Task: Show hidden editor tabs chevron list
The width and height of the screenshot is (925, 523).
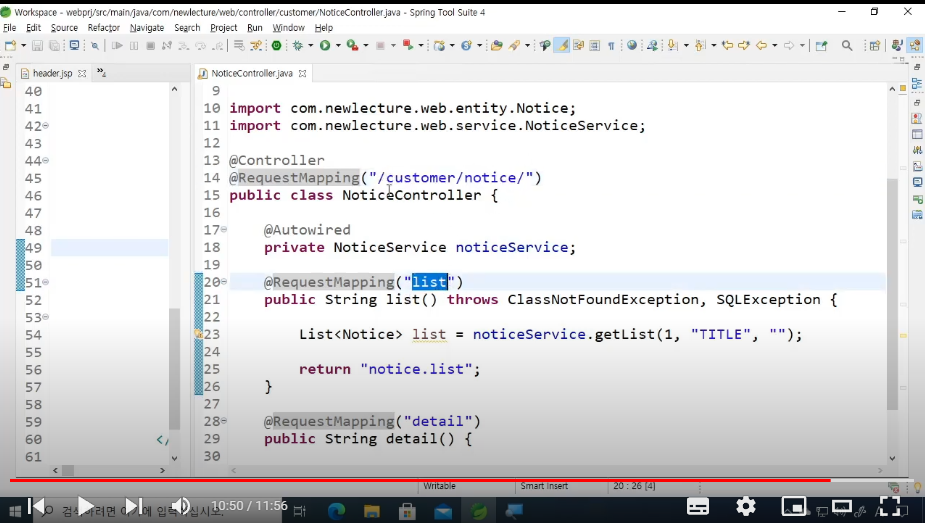Action: coord(101,73)
